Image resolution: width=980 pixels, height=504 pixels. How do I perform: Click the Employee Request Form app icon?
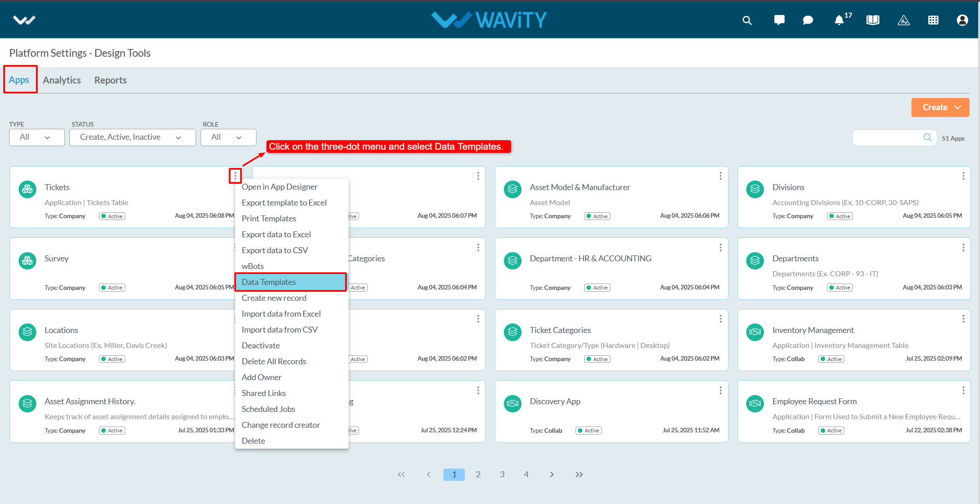click(x=755, y=403)
